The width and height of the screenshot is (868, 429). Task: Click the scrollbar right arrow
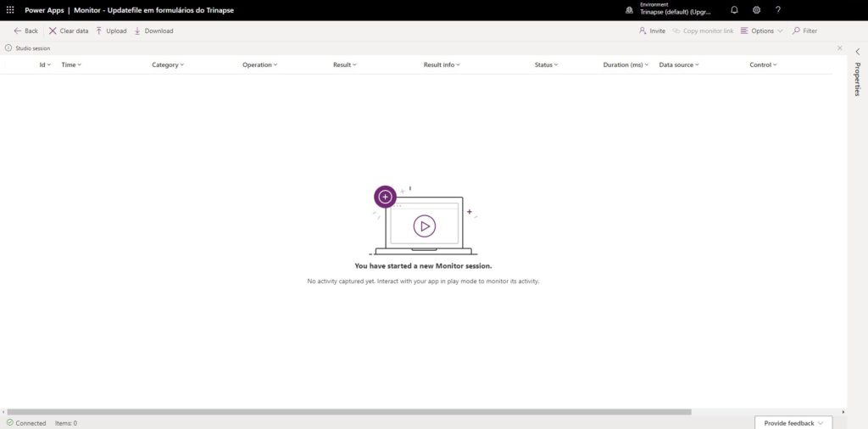click(x=843, y=412)
